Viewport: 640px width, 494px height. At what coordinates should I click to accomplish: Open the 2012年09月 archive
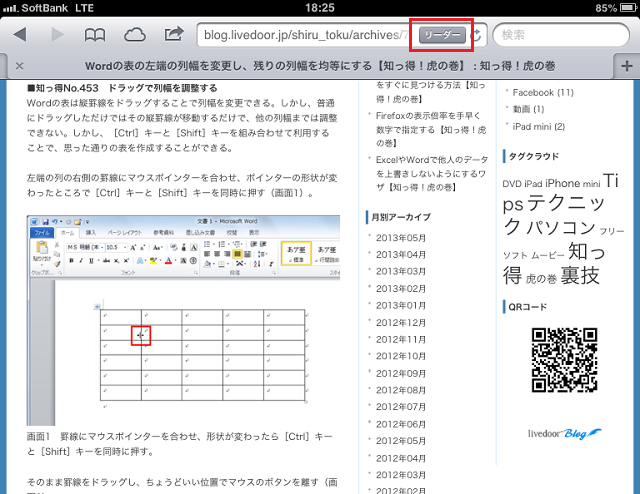click(400, 373)
